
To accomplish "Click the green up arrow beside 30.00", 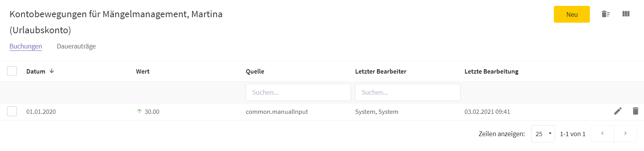I will [x=139, y=111].
